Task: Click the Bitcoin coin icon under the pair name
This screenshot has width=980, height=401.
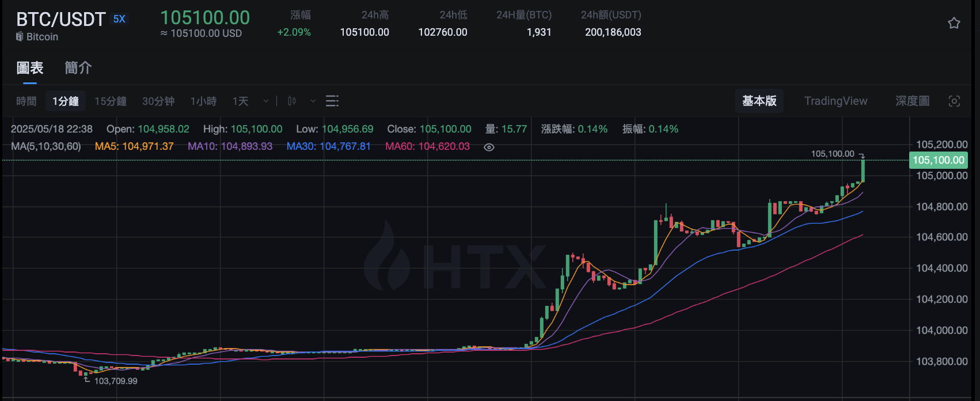Action: [x=20, y=37]
